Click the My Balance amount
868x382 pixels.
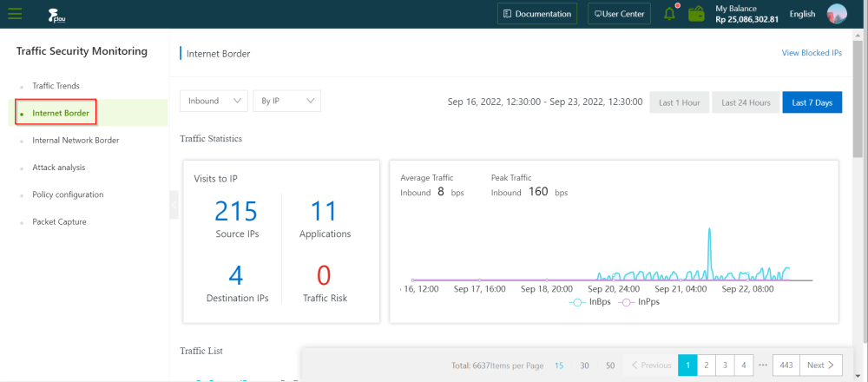tap(746, 19)
